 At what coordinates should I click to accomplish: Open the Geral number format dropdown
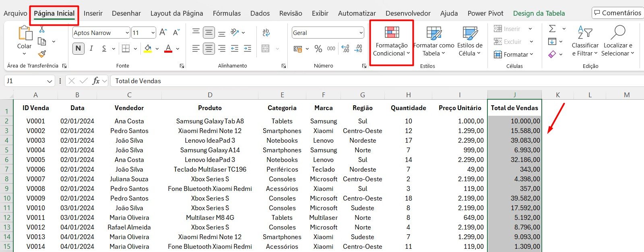click(x=361, y=33)
